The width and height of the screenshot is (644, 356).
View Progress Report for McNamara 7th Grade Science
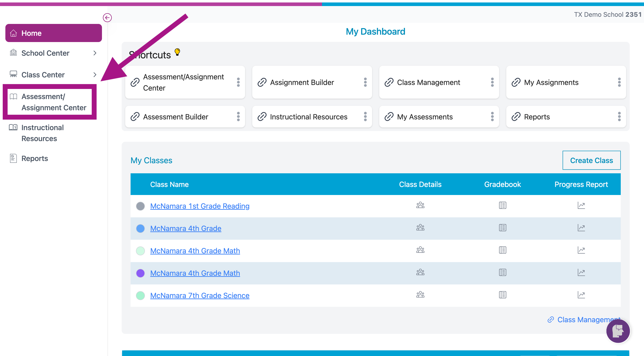coord(581,295)
